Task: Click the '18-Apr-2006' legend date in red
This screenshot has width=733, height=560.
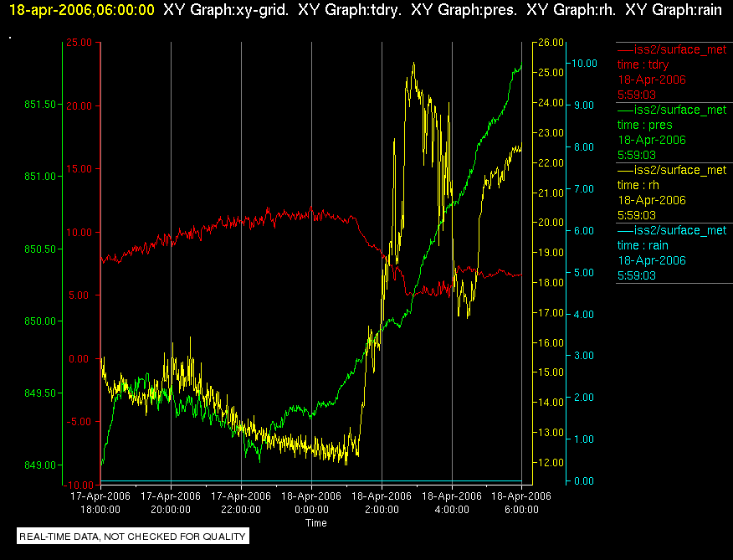Action: pos(652,80)
